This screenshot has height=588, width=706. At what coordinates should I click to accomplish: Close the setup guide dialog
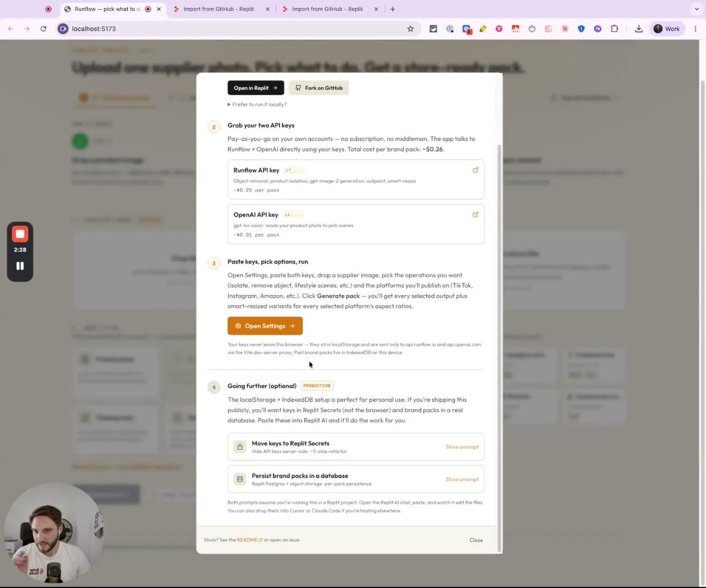click(x=476, y=540)
